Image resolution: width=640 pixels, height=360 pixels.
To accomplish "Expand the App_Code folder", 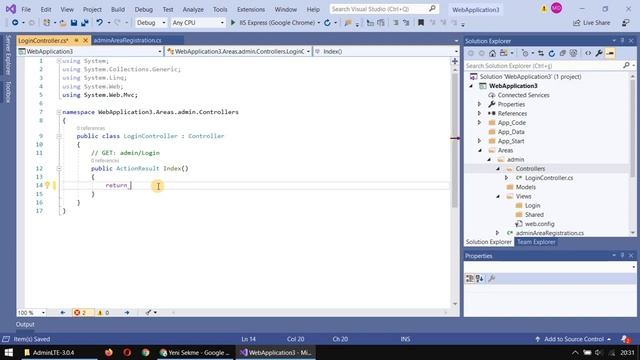I will click(x=480, y=122).
